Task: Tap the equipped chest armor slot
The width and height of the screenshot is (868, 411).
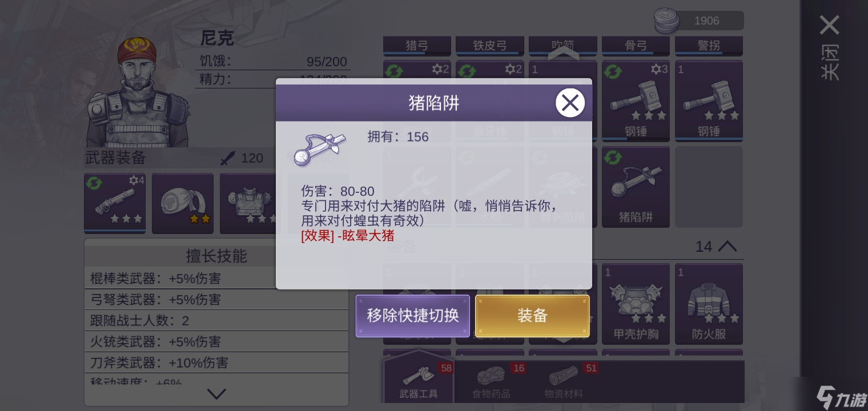Action: [x=250, y=203]
